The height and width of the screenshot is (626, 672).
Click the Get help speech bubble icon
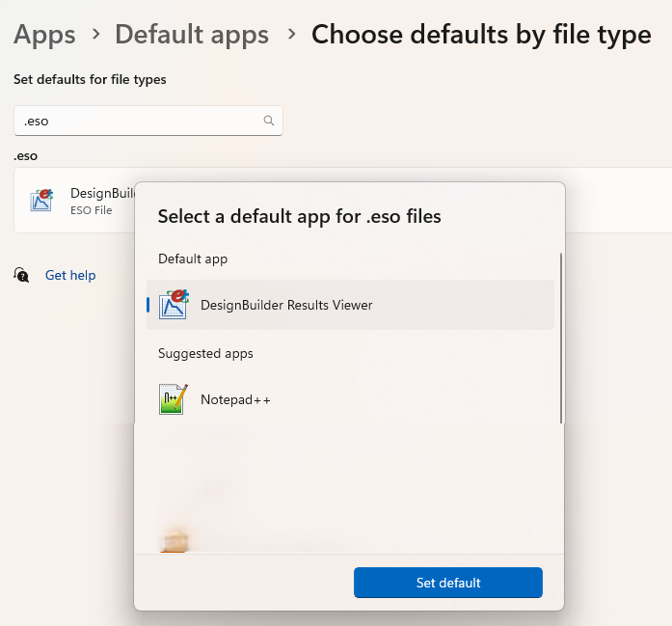[x=22, y=275]
